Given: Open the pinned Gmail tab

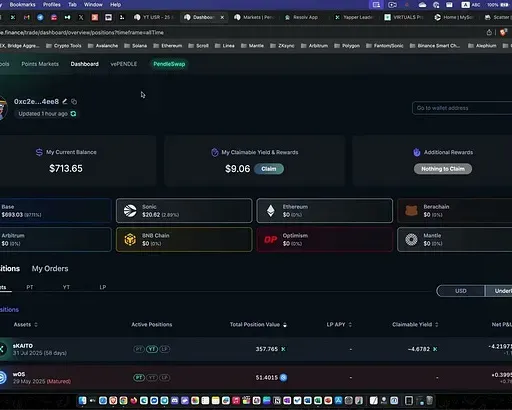Looking at the screenshot, I should click(x=27, y=17).
